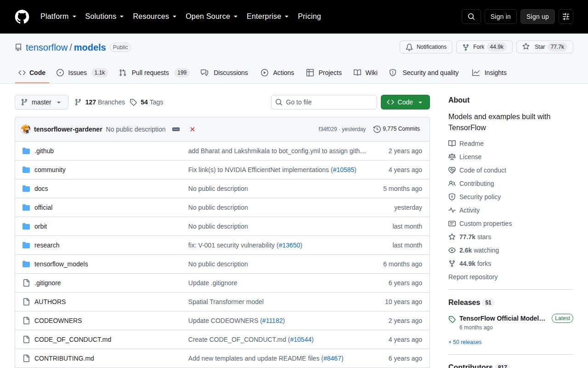588x368 pixels.
Task: Open pull request #13650 link
Action: (290, 245)
